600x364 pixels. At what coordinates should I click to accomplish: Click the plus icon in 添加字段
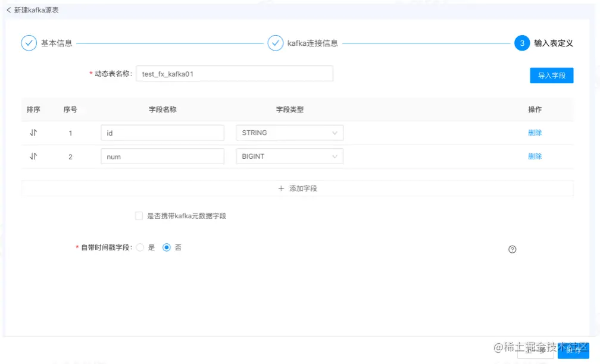click(x=281, y=188)
